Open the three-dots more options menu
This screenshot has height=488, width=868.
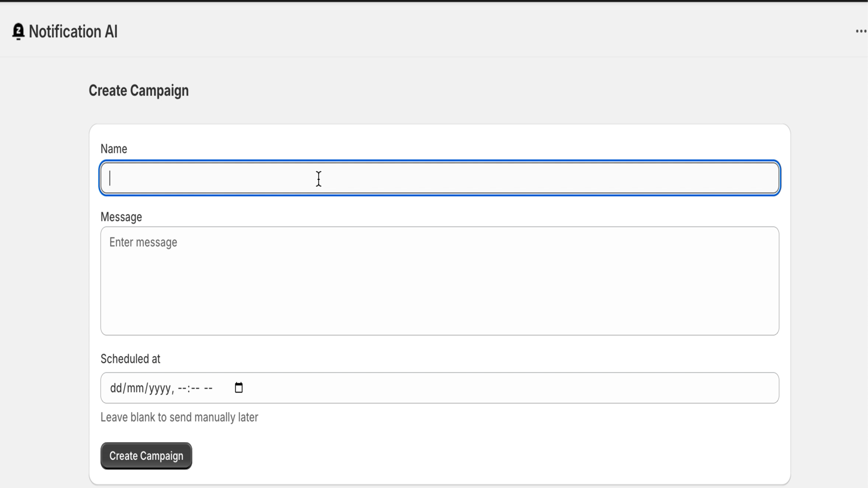pyautogui.click(x=861, y=31)
